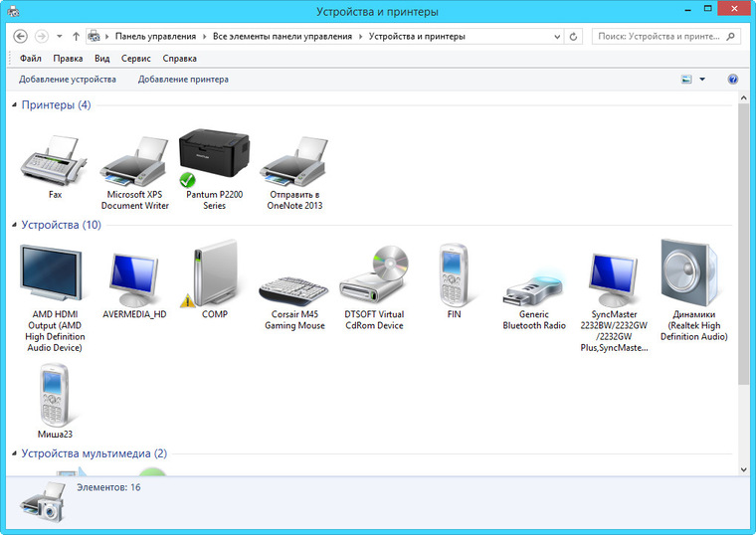The height and width of the screenshot is (535, 756).
Task: Click the scrollbar up arrow
Action: pos(743,97)
